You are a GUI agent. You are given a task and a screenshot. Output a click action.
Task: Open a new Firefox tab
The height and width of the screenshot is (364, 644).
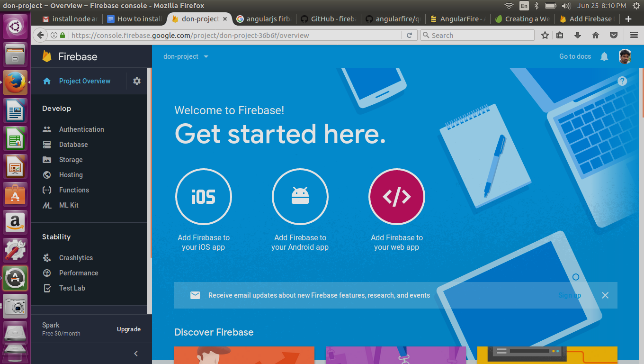click(x=628, y=19)
